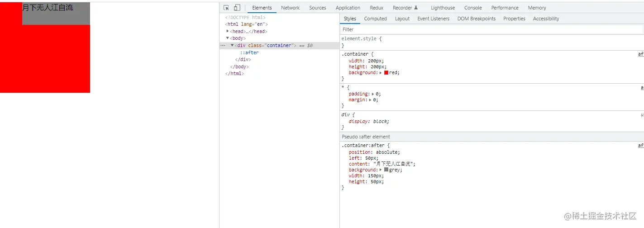Expand the margin shorthand arrow

371,100
